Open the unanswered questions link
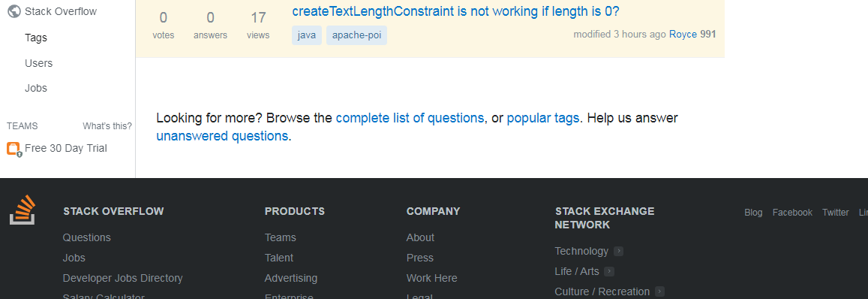This screenshot has width=868, height=299. pyautogui.click(x=222, y=136)
